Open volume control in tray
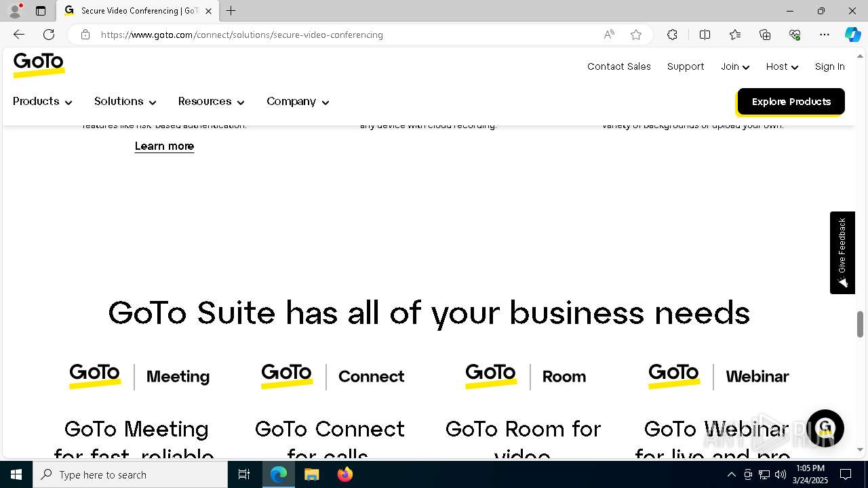Viewport: 868px width, 488px height. [781, 474]
